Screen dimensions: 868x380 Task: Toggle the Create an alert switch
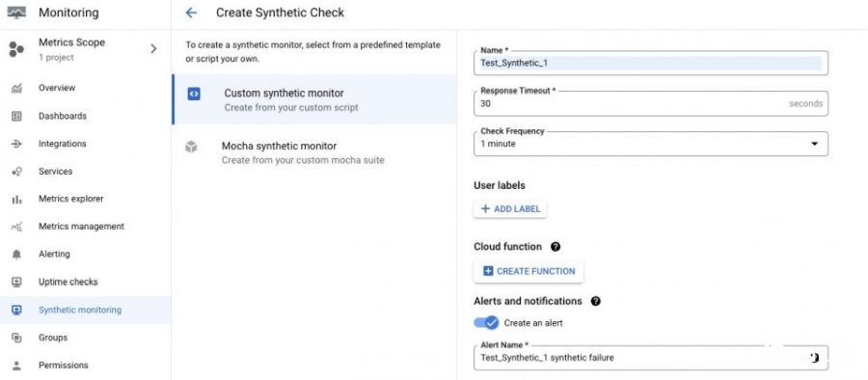[486, 322]
